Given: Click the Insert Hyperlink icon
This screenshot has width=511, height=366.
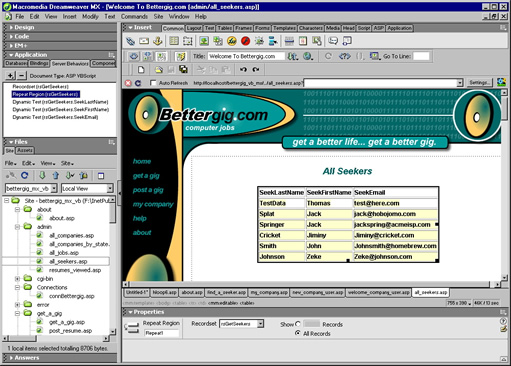Looking at the screenshot, I should [130, 41].
